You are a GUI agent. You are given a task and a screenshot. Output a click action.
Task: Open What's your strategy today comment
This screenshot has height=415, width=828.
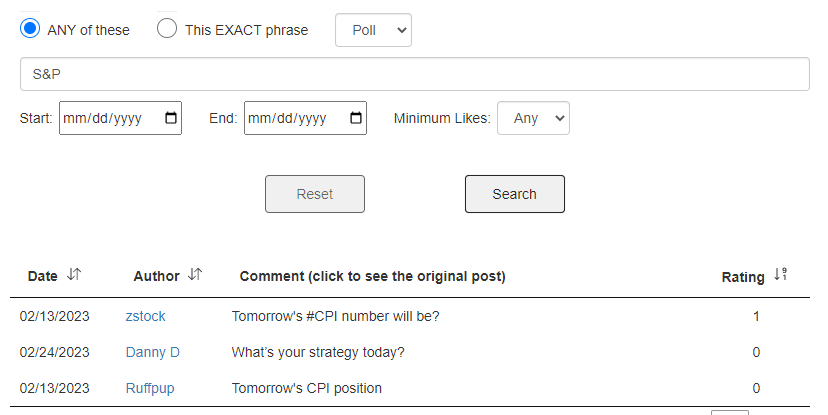318,352
